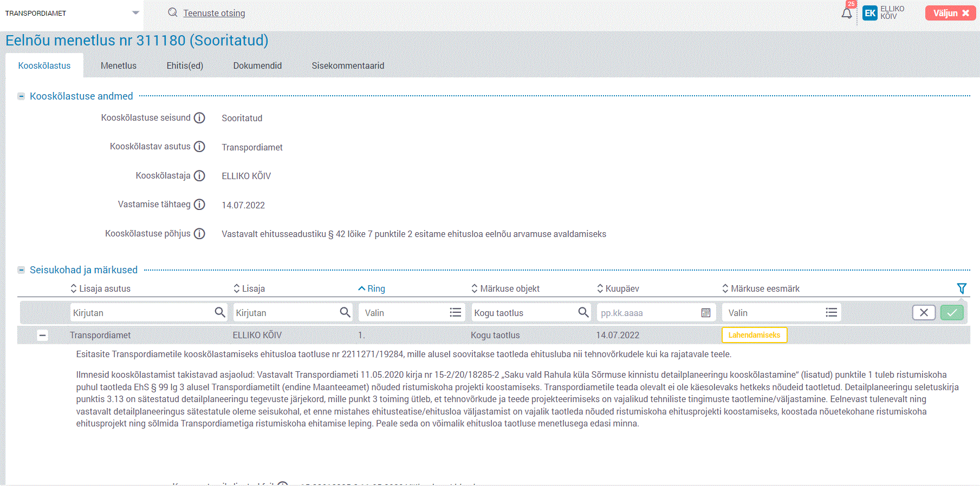
Task: Open calendar picker in Kuupäev filter
Action: pyautogui.click(x=705, y=313)
